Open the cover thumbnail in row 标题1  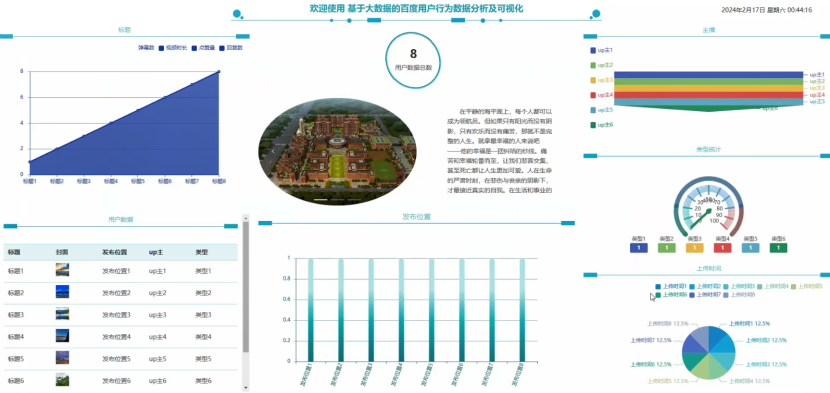[62, 270]
